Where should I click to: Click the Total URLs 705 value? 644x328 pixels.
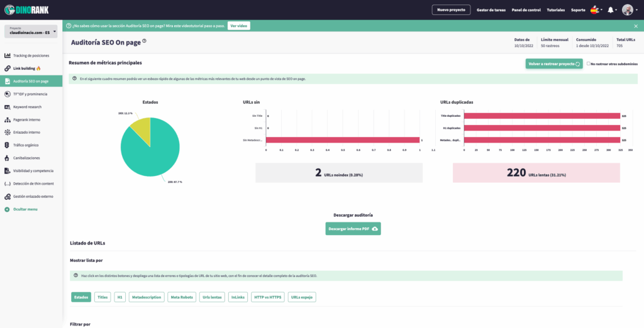619,46
